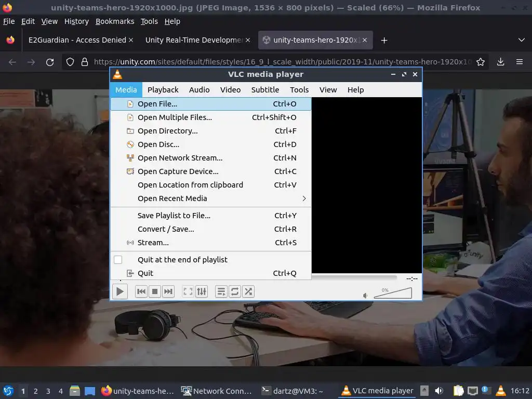Reload the page in Firefox
532x399 pixels.
(50, 62)
